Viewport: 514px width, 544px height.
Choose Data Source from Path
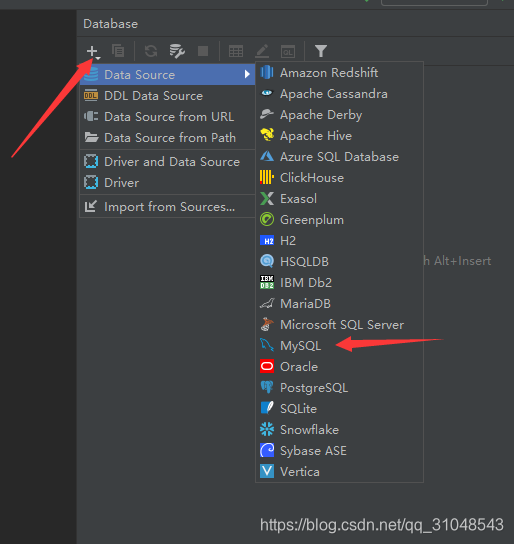(168, 137)
